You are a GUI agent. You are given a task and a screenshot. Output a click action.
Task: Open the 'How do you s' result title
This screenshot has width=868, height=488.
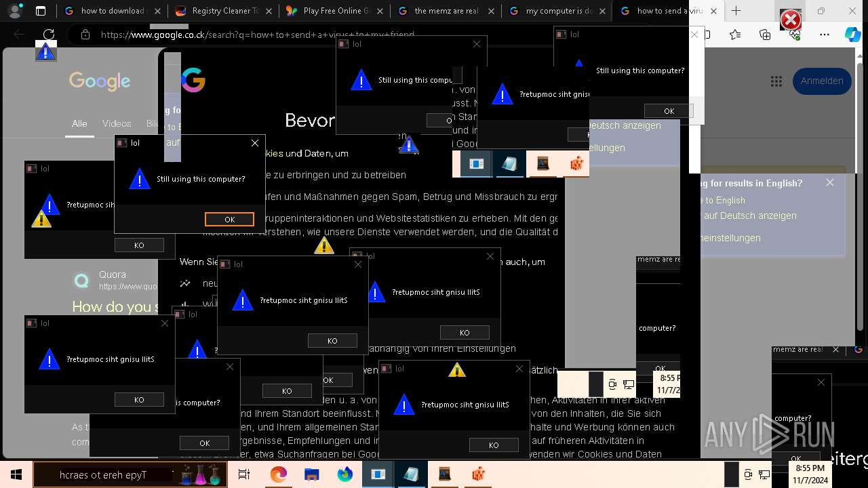pos(115,307)
